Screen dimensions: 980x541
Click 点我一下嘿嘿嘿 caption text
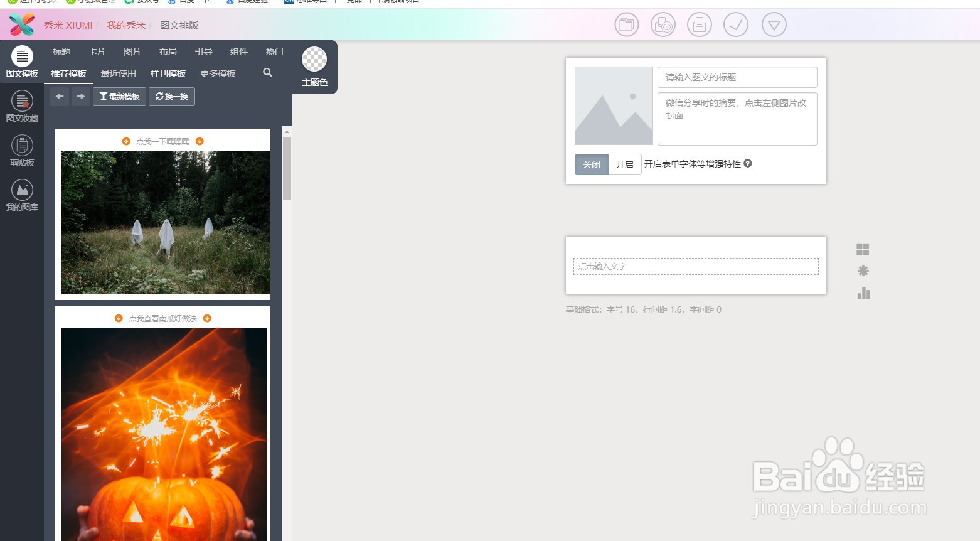click(162, 142)
